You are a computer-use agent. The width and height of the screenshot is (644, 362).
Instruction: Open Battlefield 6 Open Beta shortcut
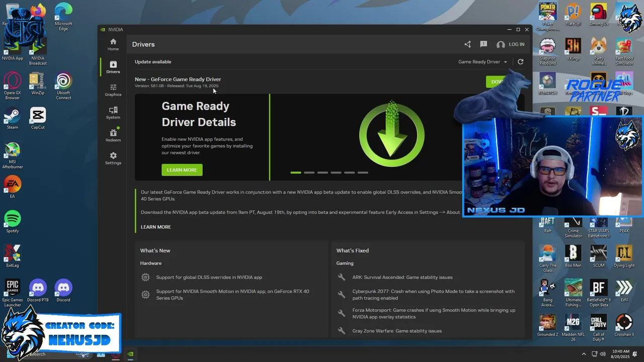pos(599,293)
